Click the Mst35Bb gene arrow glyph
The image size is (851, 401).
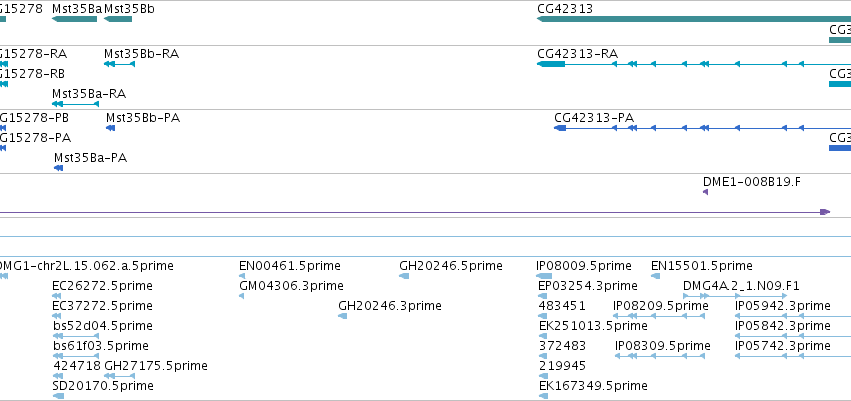[118, 19]
